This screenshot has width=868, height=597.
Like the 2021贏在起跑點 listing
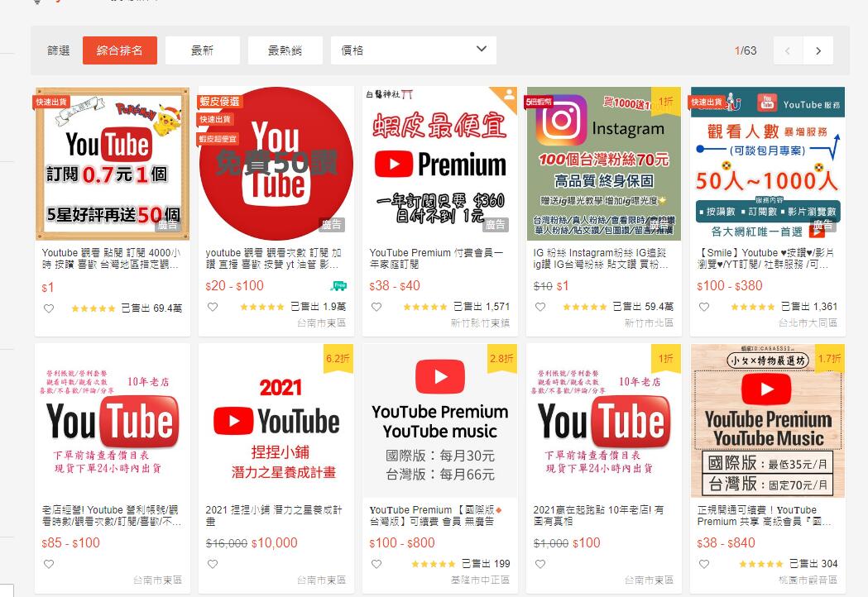tap(540, 564)
